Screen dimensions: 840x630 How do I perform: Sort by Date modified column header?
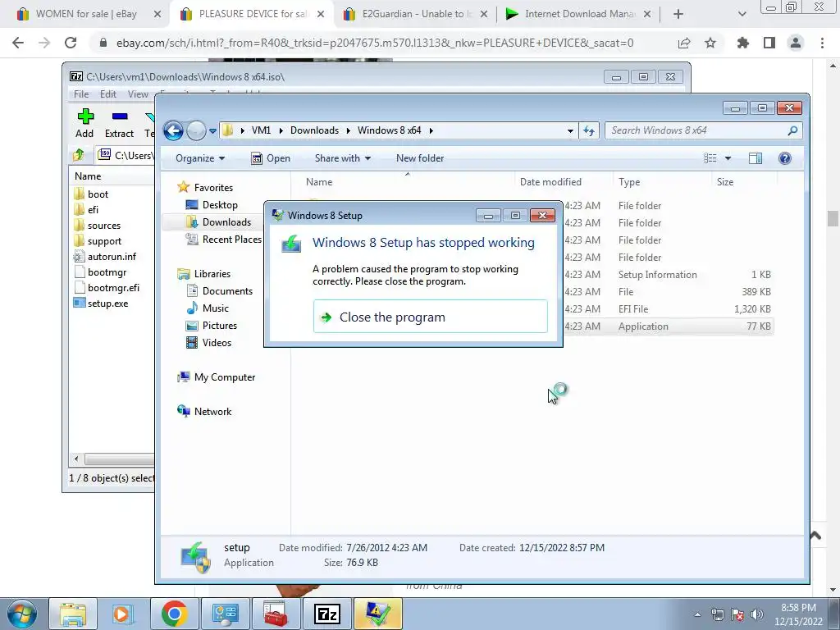[550, 182]
